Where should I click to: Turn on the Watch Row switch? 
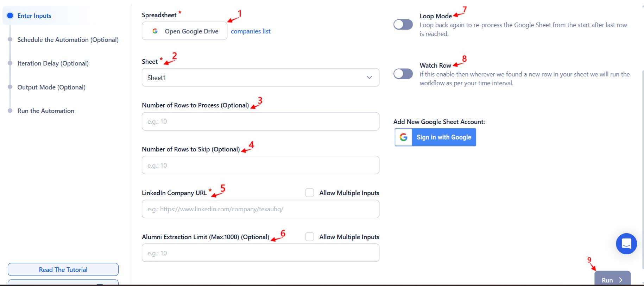pos(403,74)
